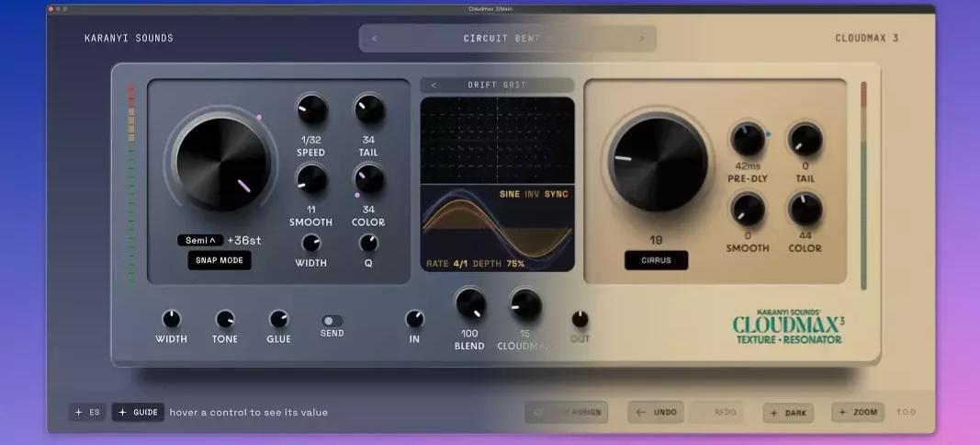Turn the right panel SMOOTH knob
980x445 pixels.
point(748,209)
